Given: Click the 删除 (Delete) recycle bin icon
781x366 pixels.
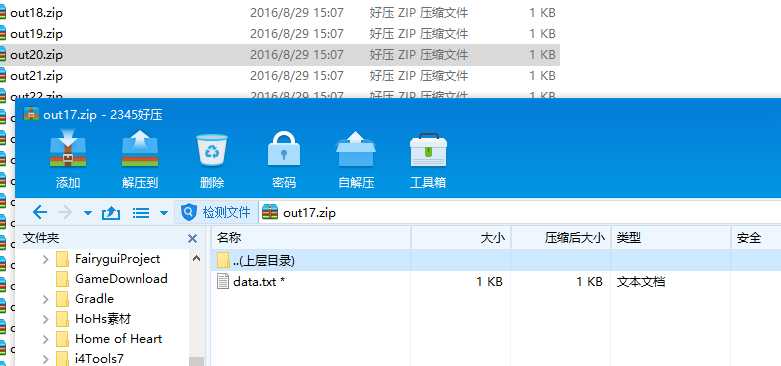Looking at the screenshot, I should pyautogui.click(x=212, y=149).
